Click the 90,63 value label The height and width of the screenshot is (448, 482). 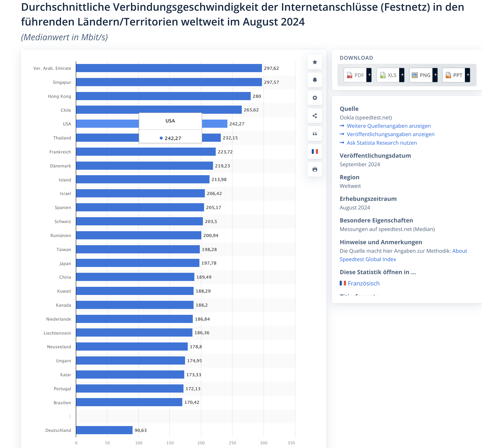(141, 430)
